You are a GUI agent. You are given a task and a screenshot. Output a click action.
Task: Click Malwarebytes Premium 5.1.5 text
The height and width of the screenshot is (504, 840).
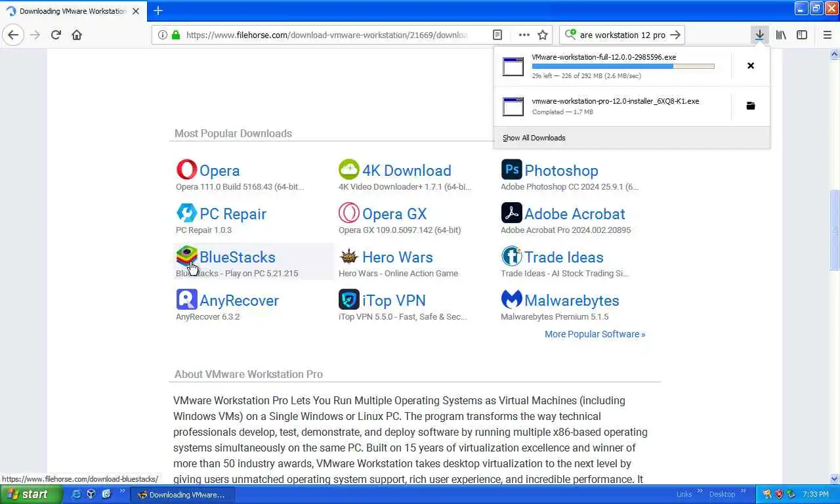tap(555, 317)
